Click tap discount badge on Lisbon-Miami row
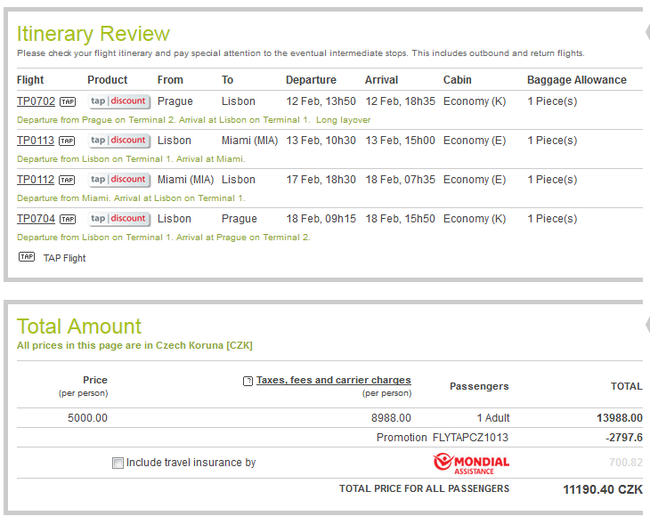Viewport: 650px width, 524px height. 119,140
